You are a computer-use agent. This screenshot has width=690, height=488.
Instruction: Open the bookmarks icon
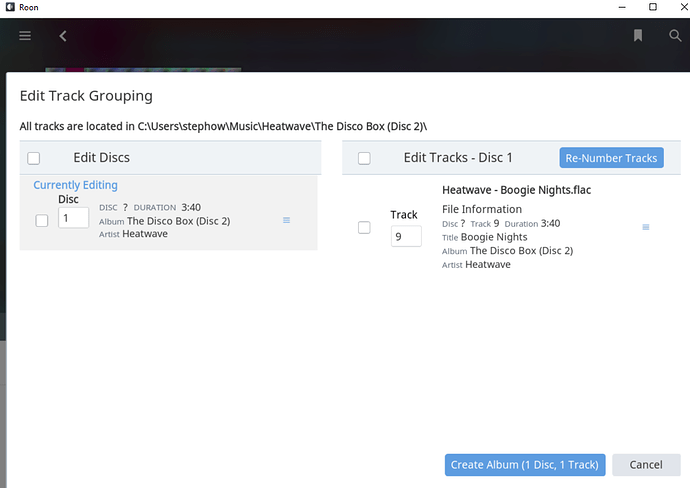[x=638, y=36]
